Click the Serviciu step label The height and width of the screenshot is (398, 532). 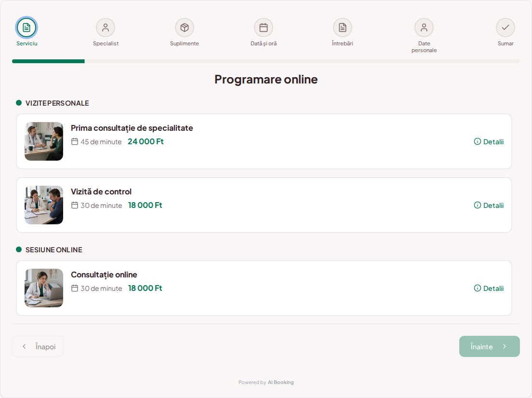pyautogui.click(x=27, y=43)
